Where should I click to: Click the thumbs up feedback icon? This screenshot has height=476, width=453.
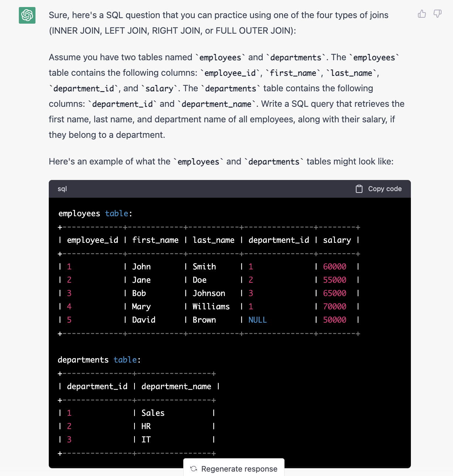[422, 14]
